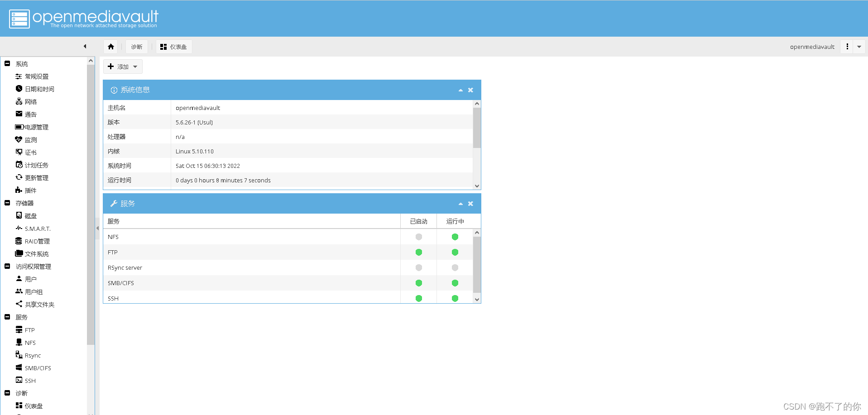Collapse the sidebar navigation panel arrow
The height and width of the screenshot is (415, 868).
85,46
